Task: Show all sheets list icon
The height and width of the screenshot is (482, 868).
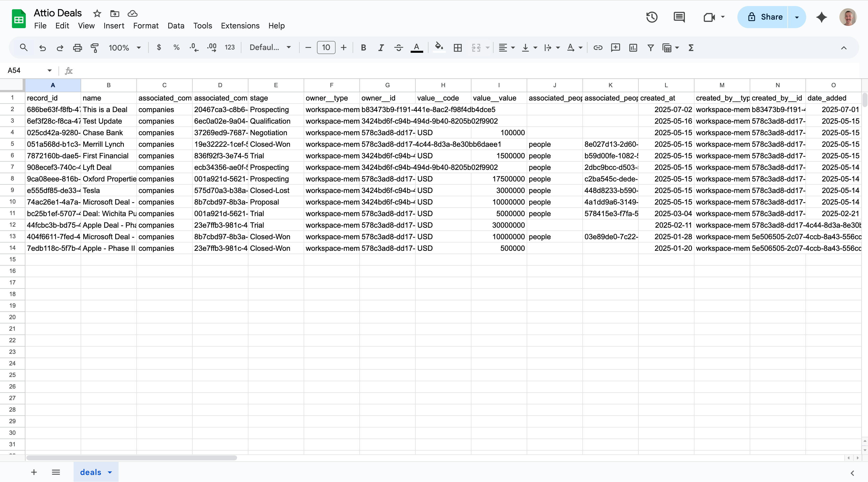Action: (x=56, y=472)
